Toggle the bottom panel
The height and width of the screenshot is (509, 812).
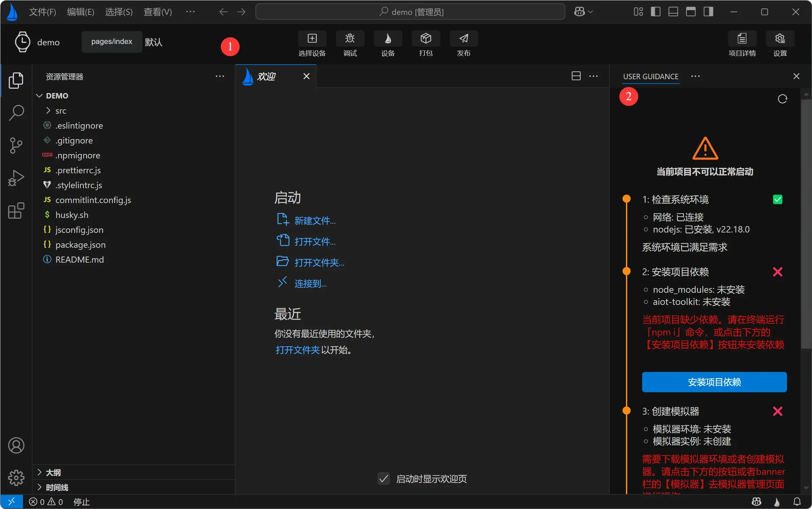point(673,12)
